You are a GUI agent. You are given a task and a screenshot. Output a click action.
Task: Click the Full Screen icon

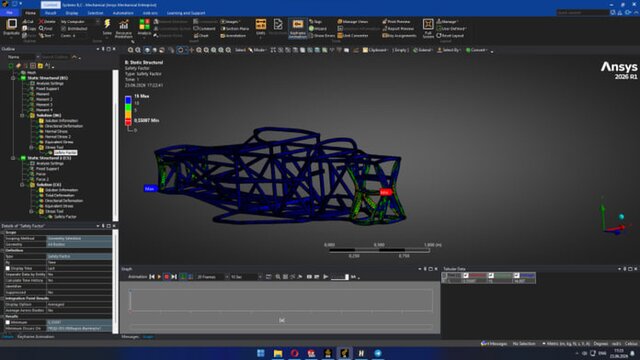[x=428, y=24]
